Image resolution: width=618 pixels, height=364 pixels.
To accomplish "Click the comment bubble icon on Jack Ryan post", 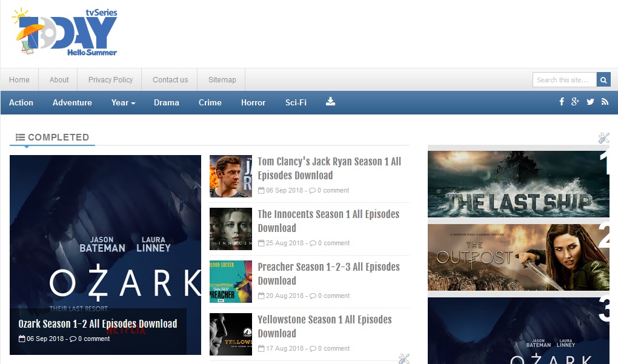I will point(313,190).
